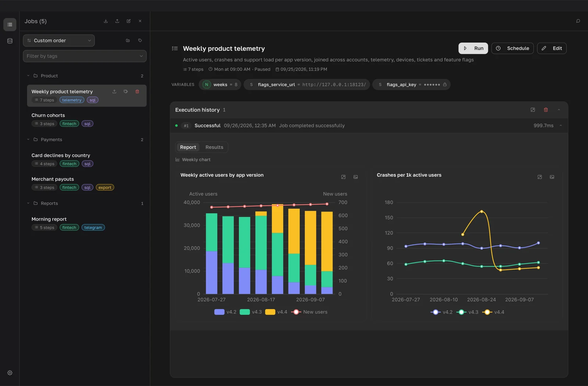The width and height of the screenshot is (588, 386).
Task: Clear execution history with trash icon
Action: (546, 110)
